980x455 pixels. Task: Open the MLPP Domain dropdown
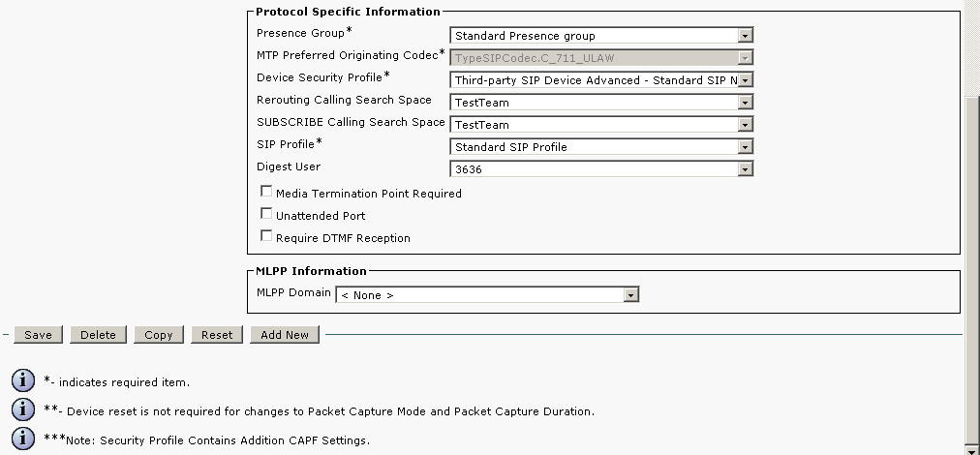(x=630, y=295)
